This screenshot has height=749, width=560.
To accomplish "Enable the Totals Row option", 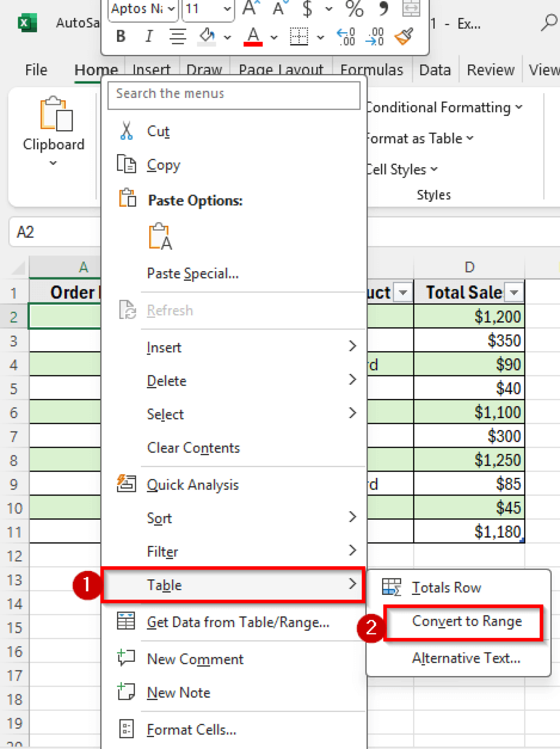I will click(446, 587).
